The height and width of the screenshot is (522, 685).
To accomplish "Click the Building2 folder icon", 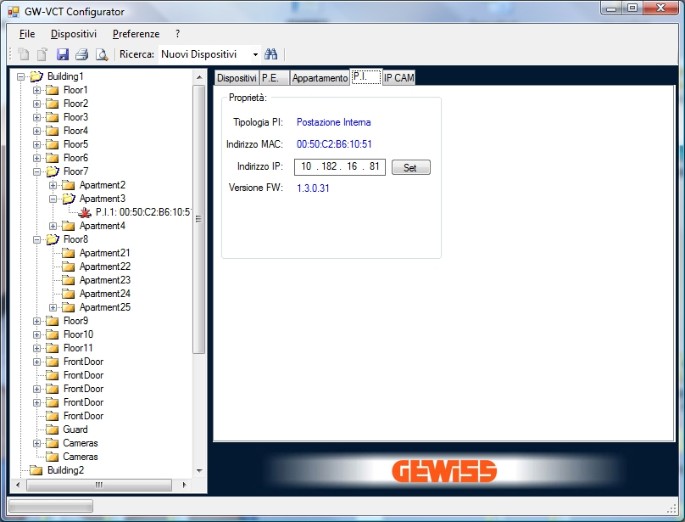I will point(36,470).
